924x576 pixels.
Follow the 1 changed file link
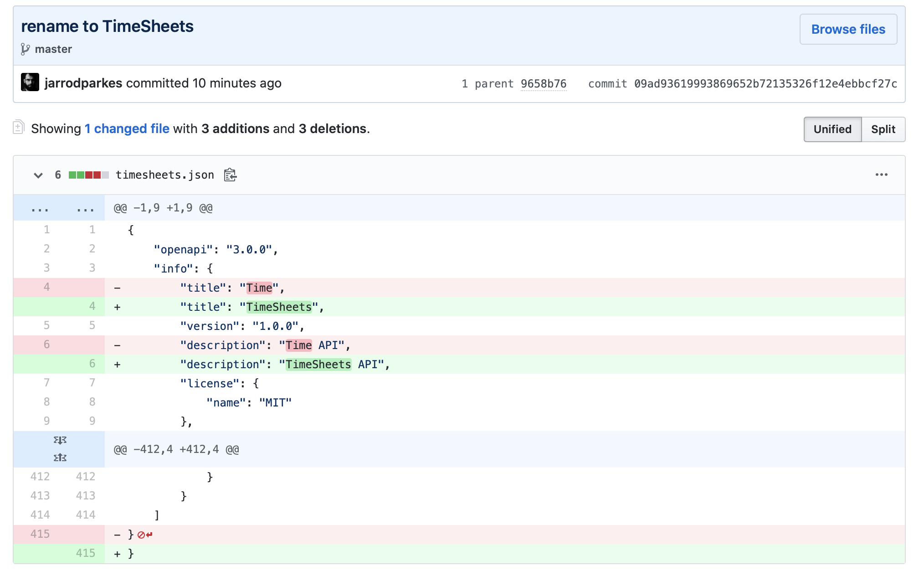(x=127, y=129)
